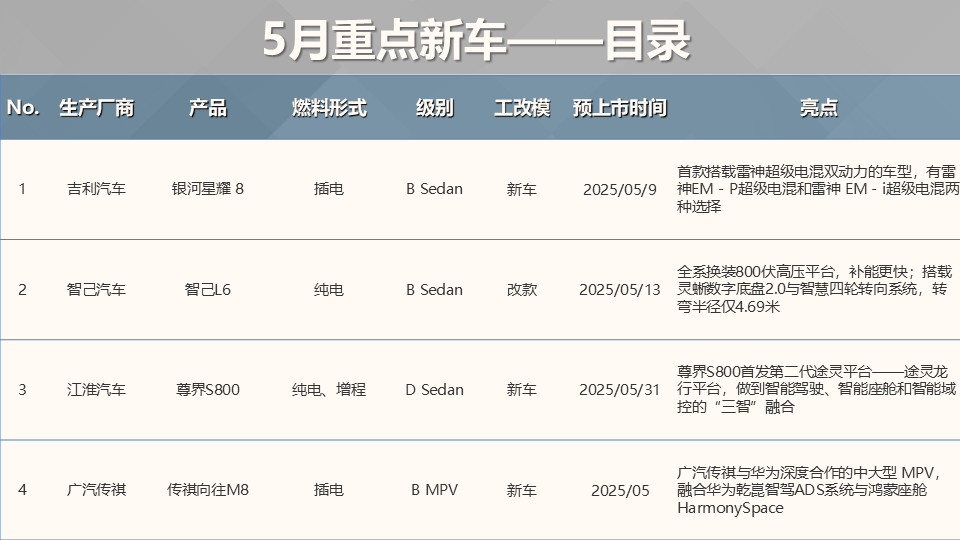The height and width of the screenshot is (540, 960).
Task: Select the '燃料形式' column header
Action: point(329,108)
